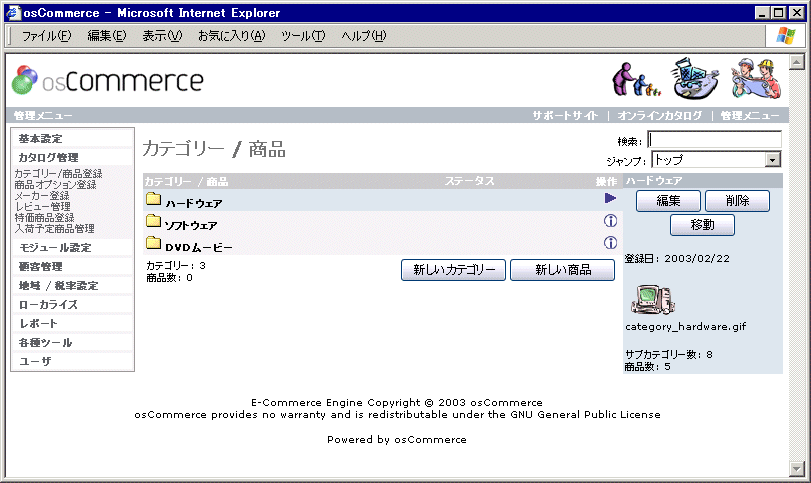The image size is (811, 483).
Task: Expand the ローカライズ sidebar section
Action: 48,305
